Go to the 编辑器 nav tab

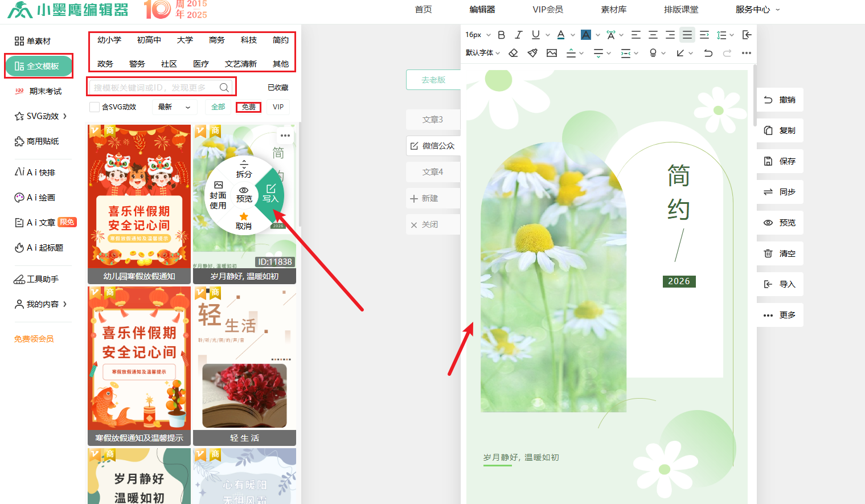(482, 10)
